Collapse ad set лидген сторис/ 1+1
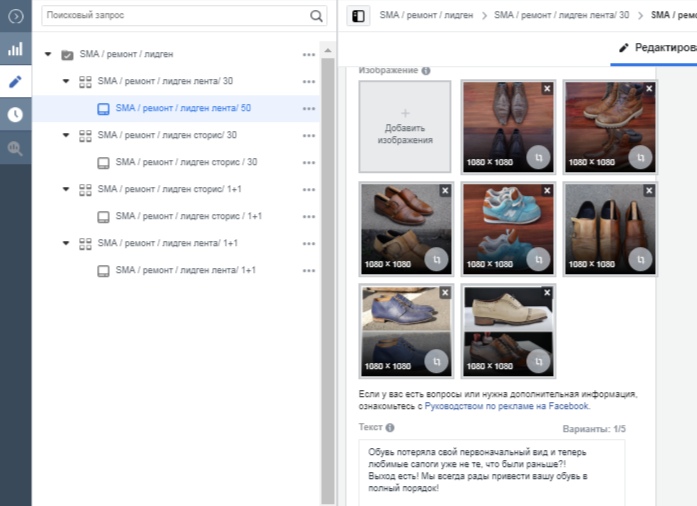The image size is (697, 506). coord(66,189)
